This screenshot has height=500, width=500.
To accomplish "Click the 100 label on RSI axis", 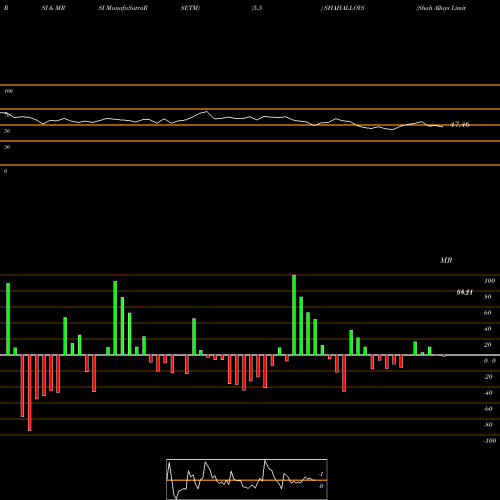I will pyautogui.click(x=9, y=91).
